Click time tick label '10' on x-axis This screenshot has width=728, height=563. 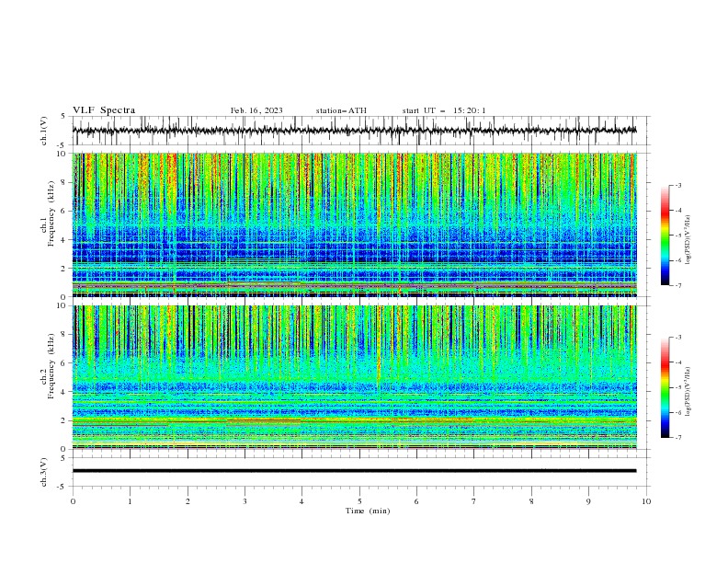point(646,501)
